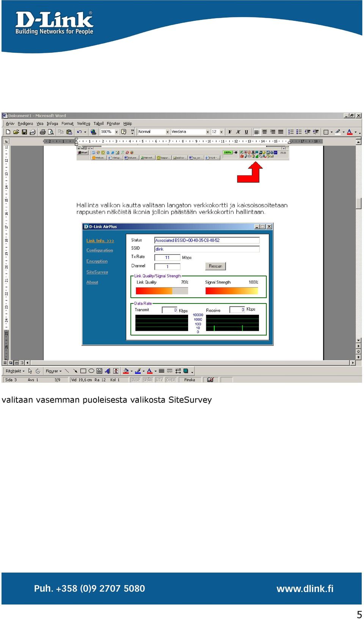The height and width of the screenshot is (619, 364).
Task: Create a new blank document
Action: click(8, 132)
